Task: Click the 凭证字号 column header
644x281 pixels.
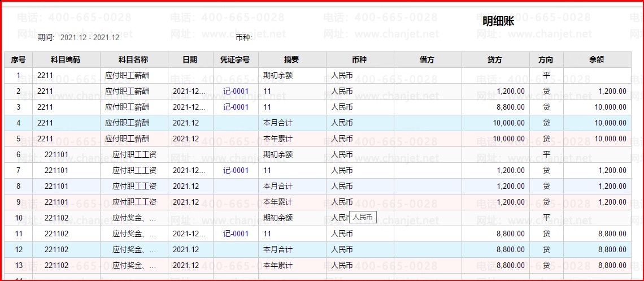Action: [235, 59]
